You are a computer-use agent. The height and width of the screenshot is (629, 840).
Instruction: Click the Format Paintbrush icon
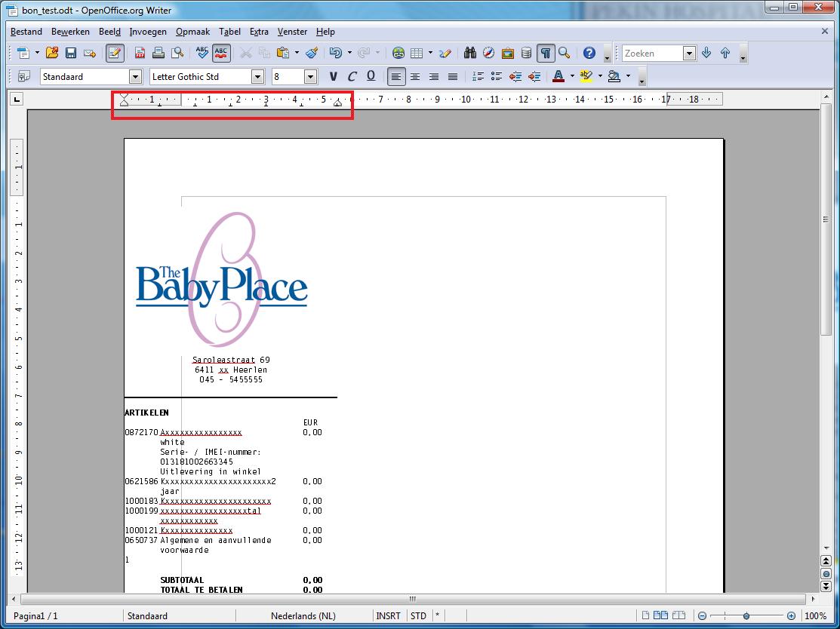312,53
